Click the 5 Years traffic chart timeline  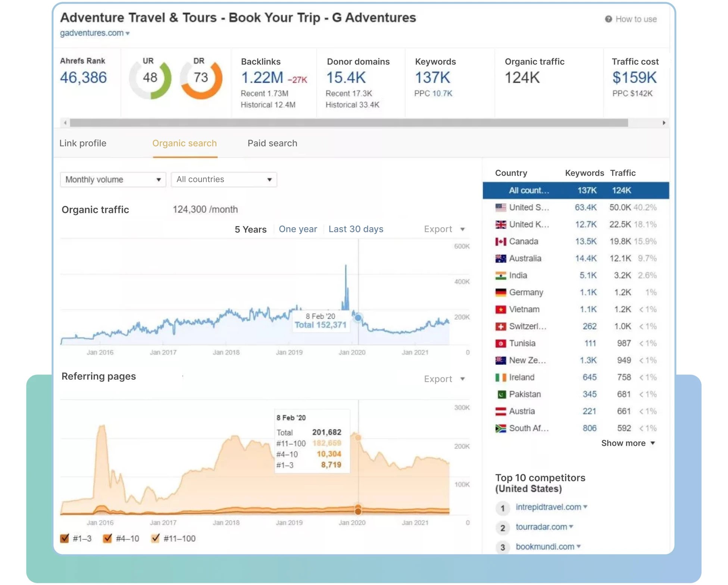250,229
